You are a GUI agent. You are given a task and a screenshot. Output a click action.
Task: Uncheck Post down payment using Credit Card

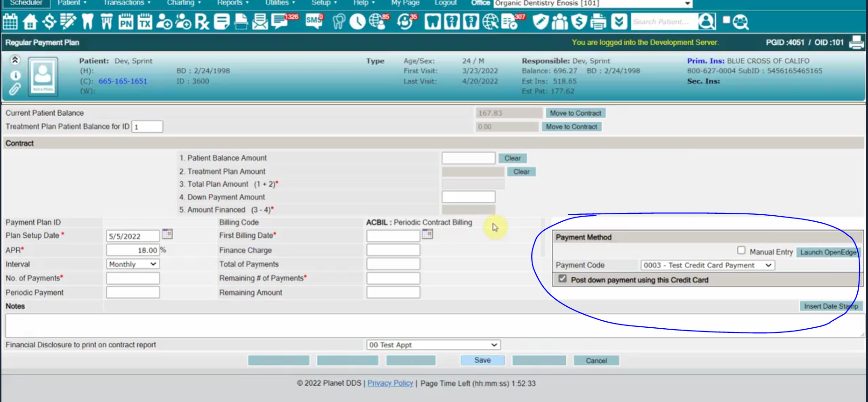[562, 279]
